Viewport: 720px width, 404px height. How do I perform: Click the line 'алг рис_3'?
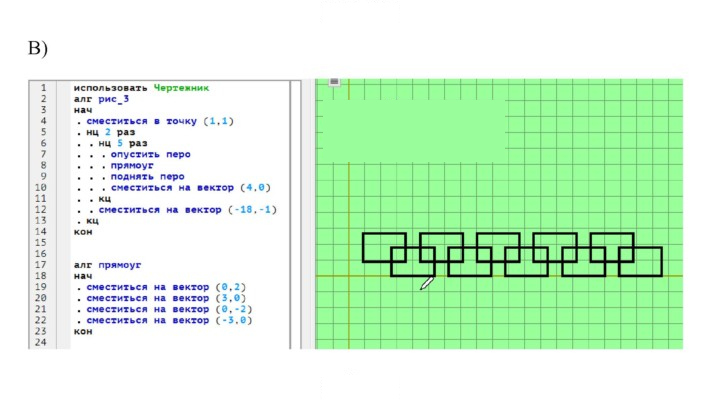click(x=101, y=99)
